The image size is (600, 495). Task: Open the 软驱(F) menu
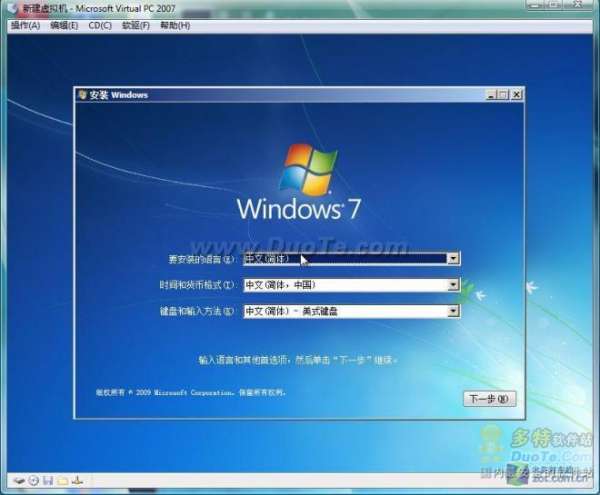[x=135, y=25]
